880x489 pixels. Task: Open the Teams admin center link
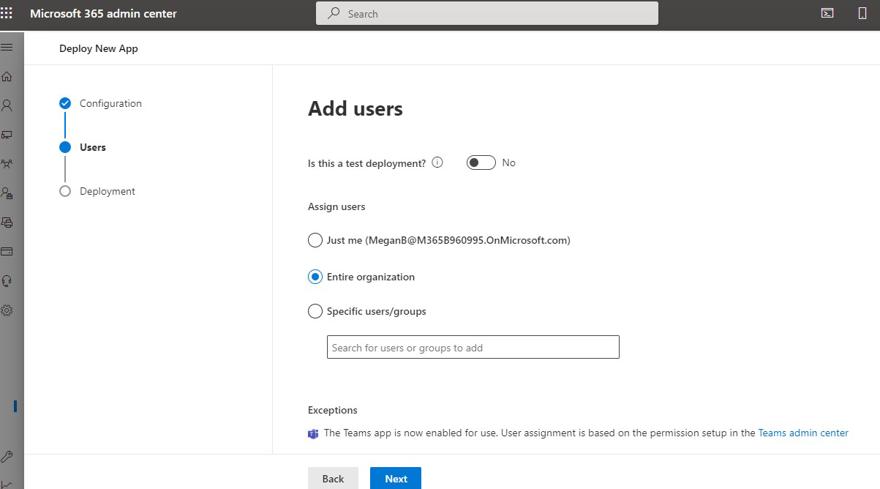pyautogui.click(x=803, y=433)
